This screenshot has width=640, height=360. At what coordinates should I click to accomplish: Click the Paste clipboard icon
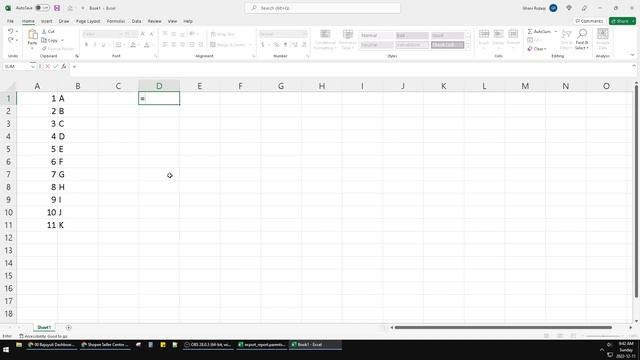click(32, 36)
